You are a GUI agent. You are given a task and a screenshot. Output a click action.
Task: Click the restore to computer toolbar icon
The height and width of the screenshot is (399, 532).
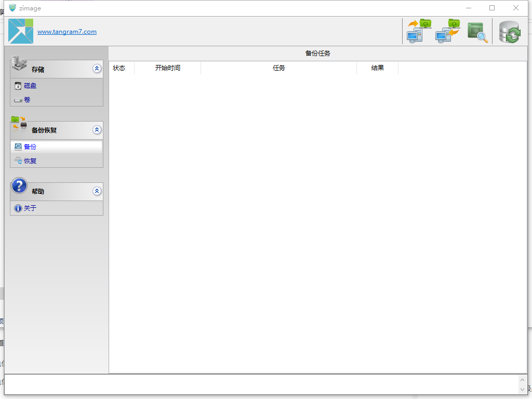[447, 31]
